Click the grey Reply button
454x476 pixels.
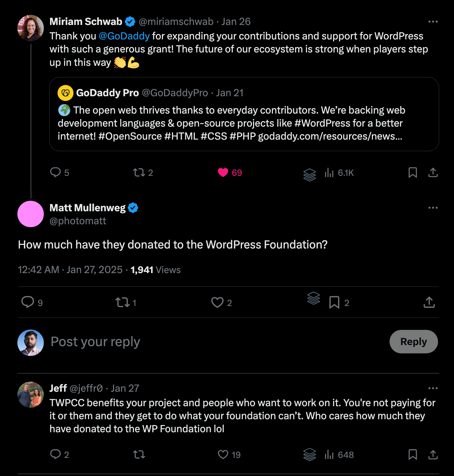click(413, 341)
